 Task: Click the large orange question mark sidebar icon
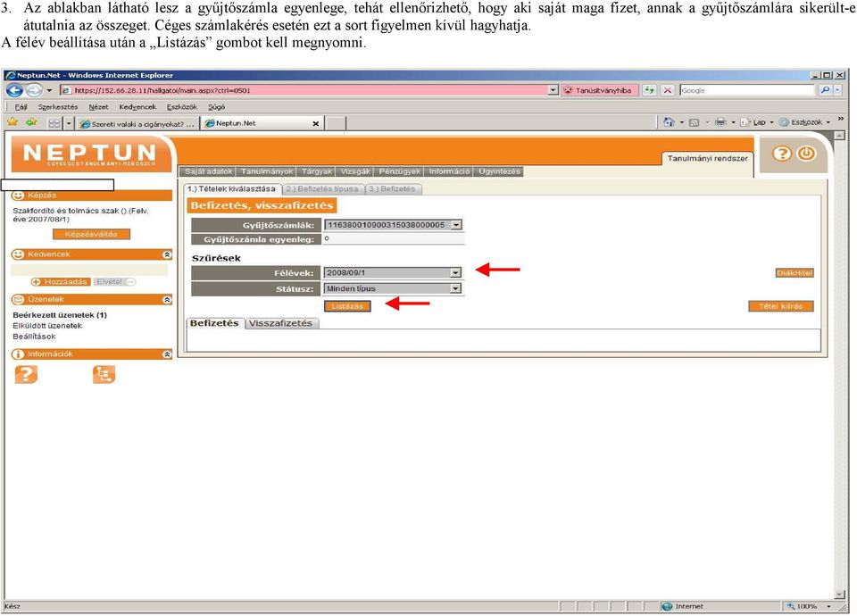tap(26, 374)
